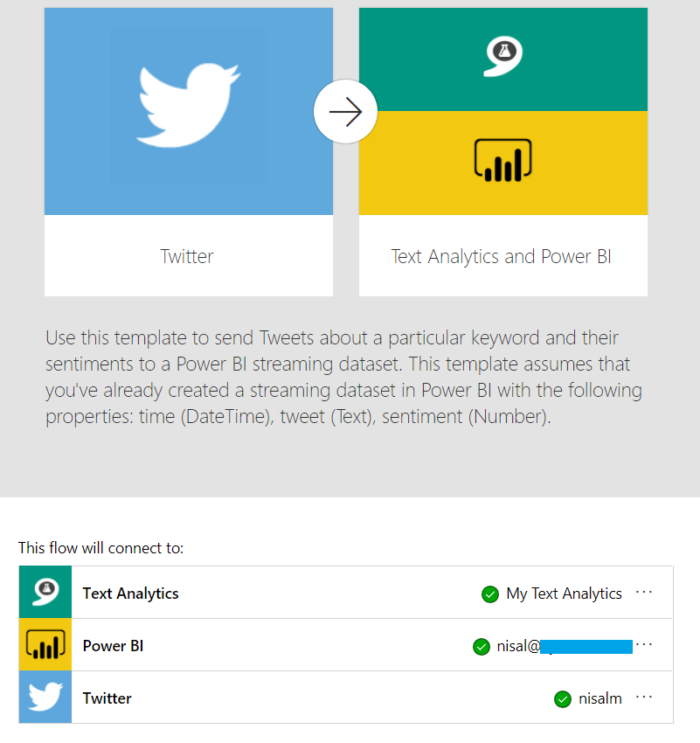
Task: Select the nisalm Twitter account name
Action: click(x=600, y=698)
